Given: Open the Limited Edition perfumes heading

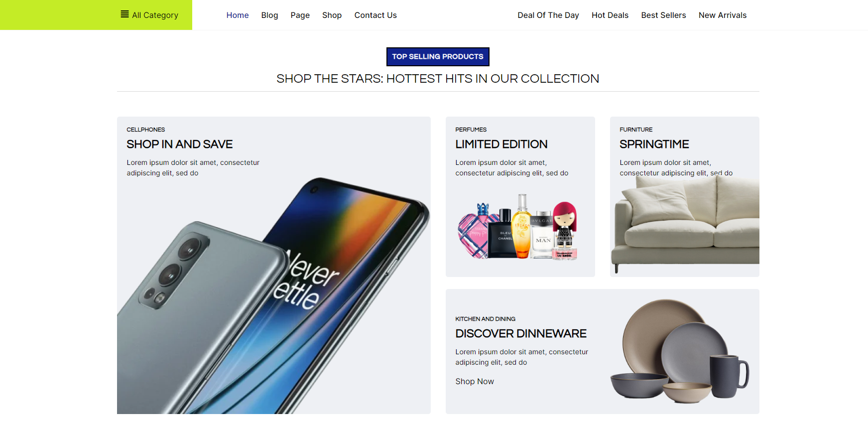Looking at the screenshot, I should [501, 144].
